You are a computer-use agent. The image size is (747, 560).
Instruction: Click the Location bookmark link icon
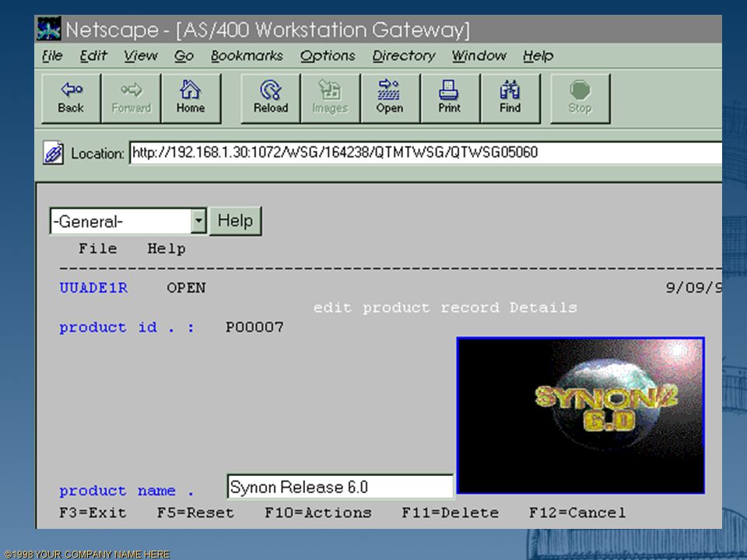(x=53, y=153)
